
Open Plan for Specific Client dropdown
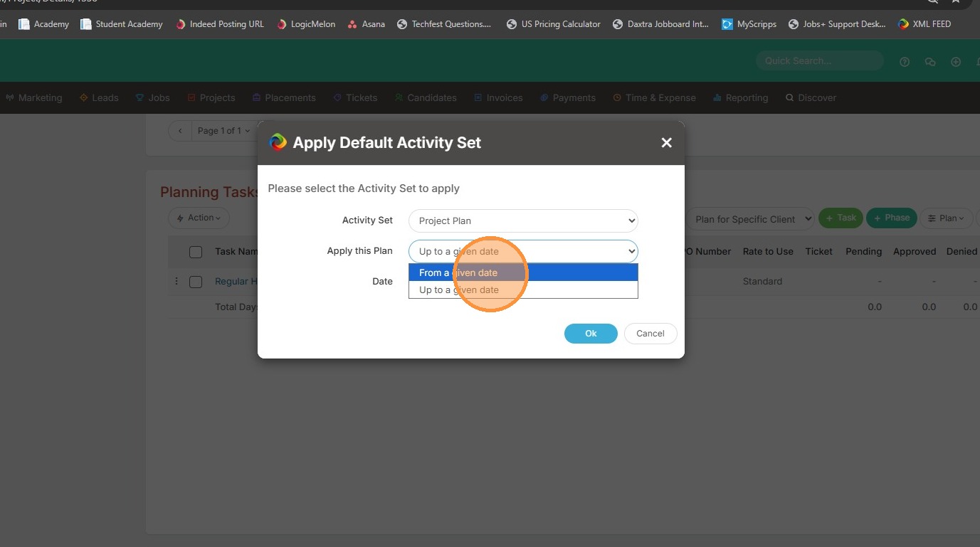click(750, 219)
